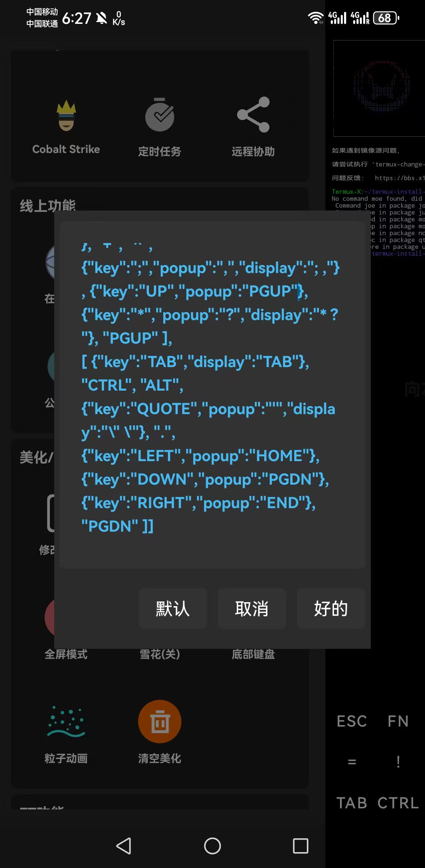Tap the 清空美化 trash icon
The width and height of the screenshot is (425, 868).
(160, 722)
